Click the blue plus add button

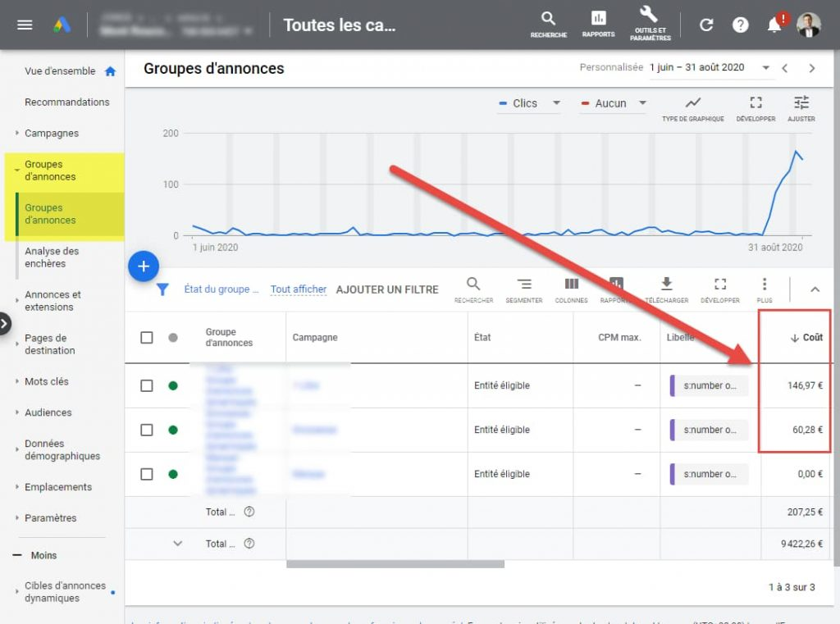(x=144, y=266)
